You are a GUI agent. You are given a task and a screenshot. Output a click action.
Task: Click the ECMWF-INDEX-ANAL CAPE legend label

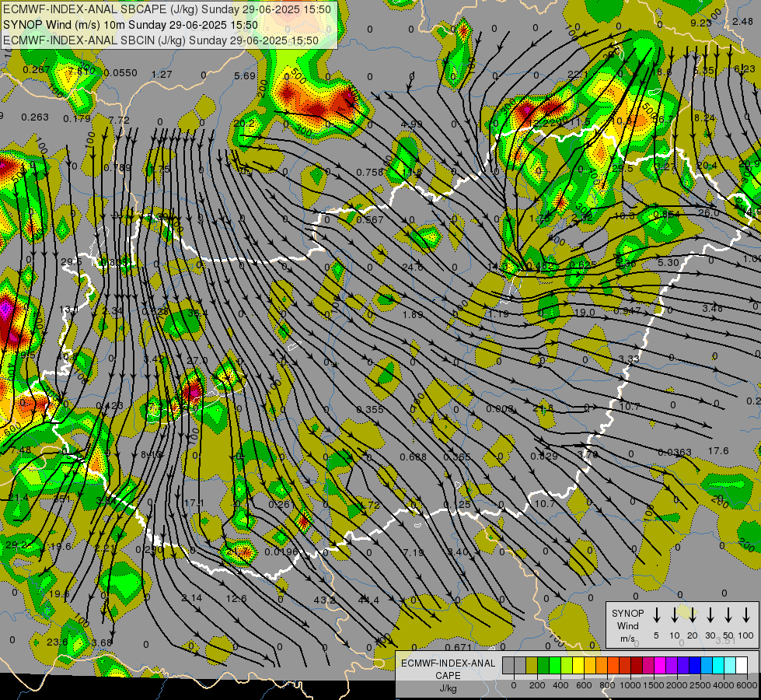(448, 669)
